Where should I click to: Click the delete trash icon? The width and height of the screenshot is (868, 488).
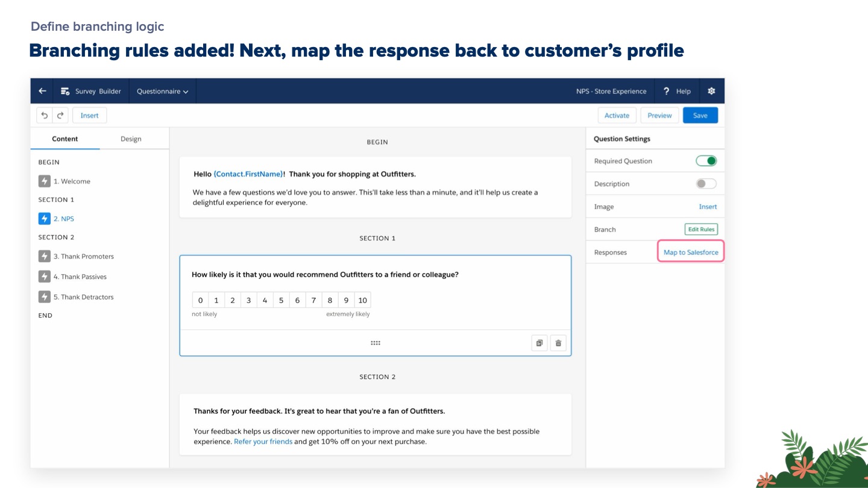[x=558, y=343]
